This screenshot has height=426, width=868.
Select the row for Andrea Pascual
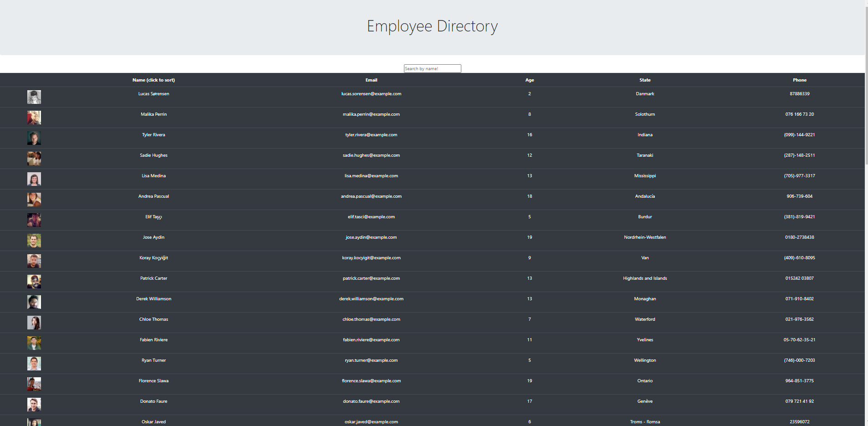[x=153, y=196]
